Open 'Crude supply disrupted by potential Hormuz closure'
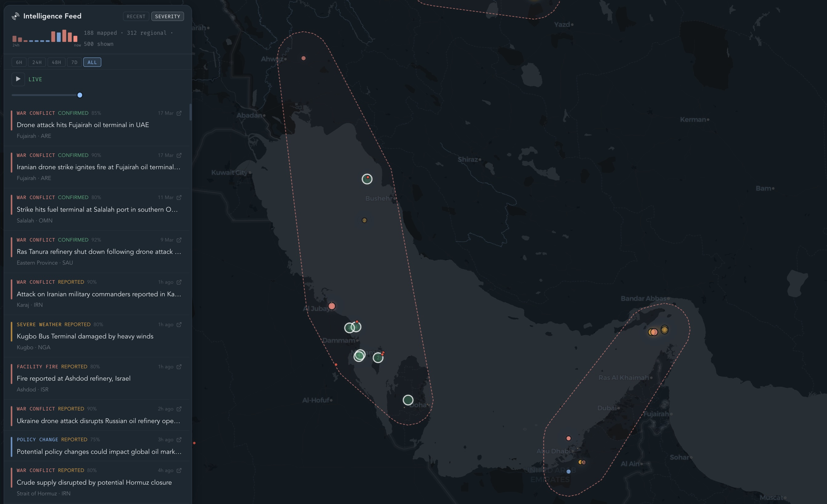 click(94, 482)
